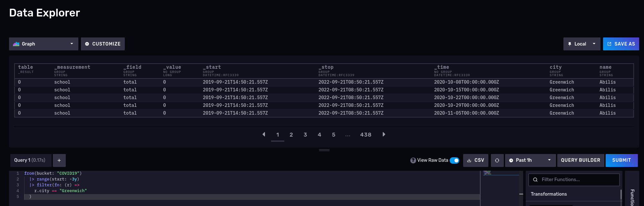Screen dimensions: 644x206
Task: Jump to last page 438
Action: [366, 135]
